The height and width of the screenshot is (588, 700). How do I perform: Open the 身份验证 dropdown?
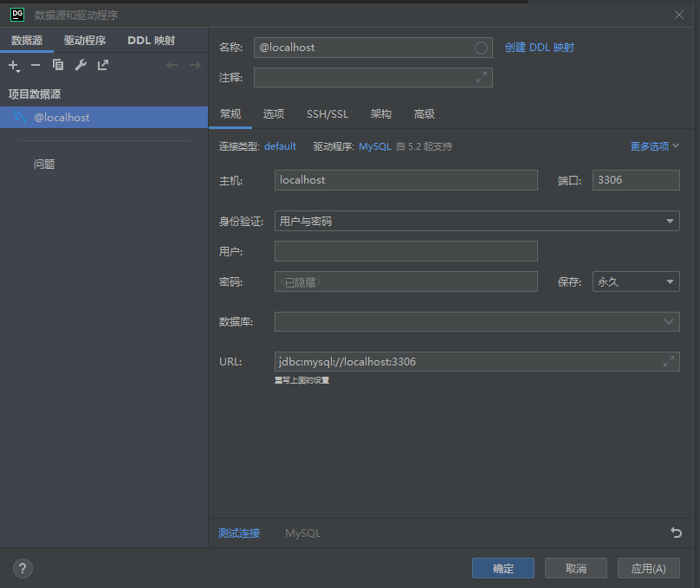click(476, 221)
